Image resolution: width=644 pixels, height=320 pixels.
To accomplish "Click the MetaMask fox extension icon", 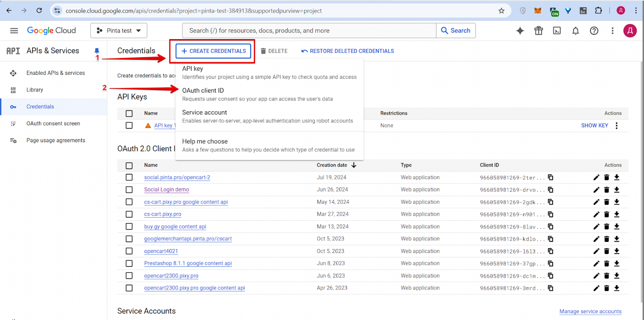I will (538, 11).
